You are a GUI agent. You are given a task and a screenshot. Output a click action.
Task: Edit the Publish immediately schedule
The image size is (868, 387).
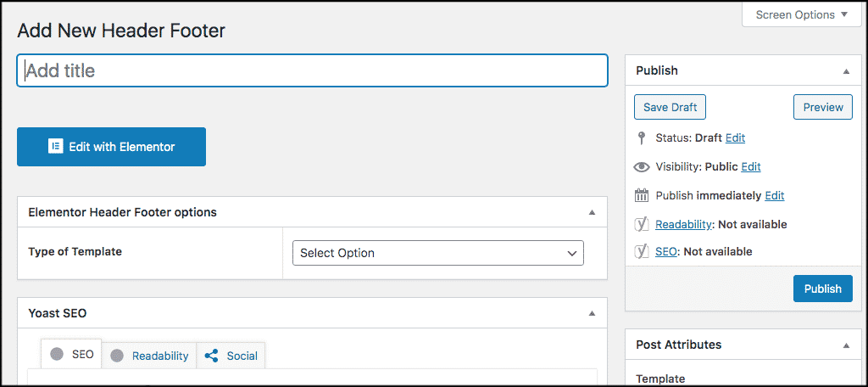click(x=775, y=195)
